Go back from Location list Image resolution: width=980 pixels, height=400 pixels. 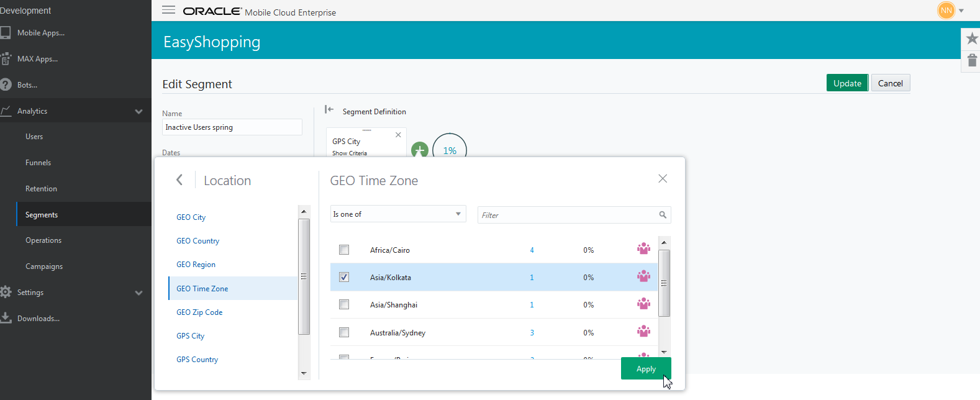click(179, 180)
